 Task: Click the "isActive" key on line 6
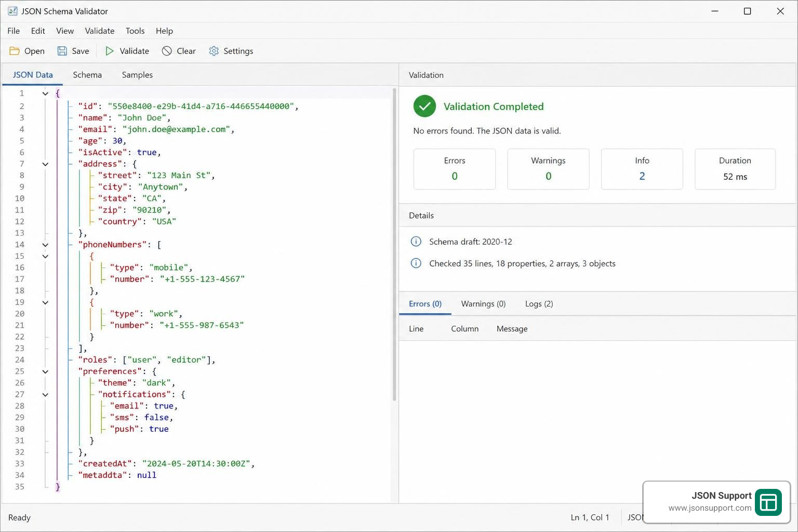coord(102,152)
